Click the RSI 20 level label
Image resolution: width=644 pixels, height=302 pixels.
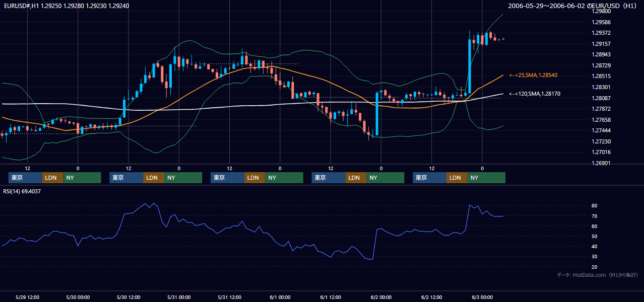point(594,267)
